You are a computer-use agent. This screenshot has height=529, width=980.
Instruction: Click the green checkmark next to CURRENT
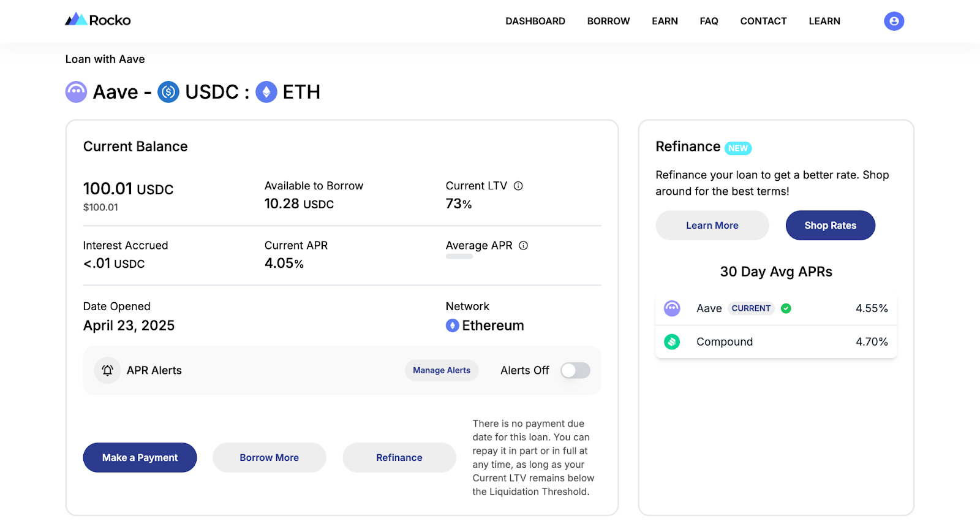[786, 308]
